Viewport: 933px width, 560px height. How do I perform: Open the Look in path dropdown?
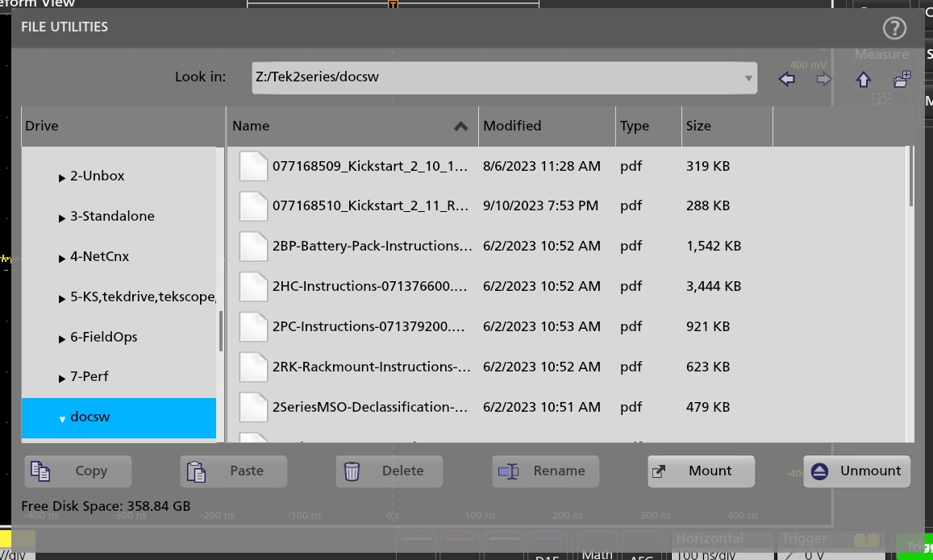click(748, 78)
